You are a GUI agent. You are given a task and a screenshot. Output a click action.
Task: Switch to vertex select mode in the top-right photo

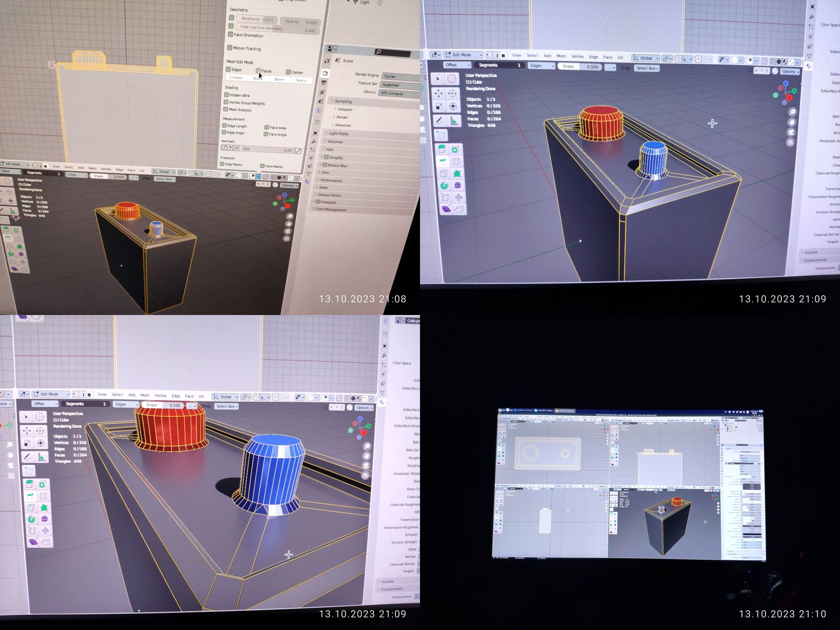tap(489, 55)
